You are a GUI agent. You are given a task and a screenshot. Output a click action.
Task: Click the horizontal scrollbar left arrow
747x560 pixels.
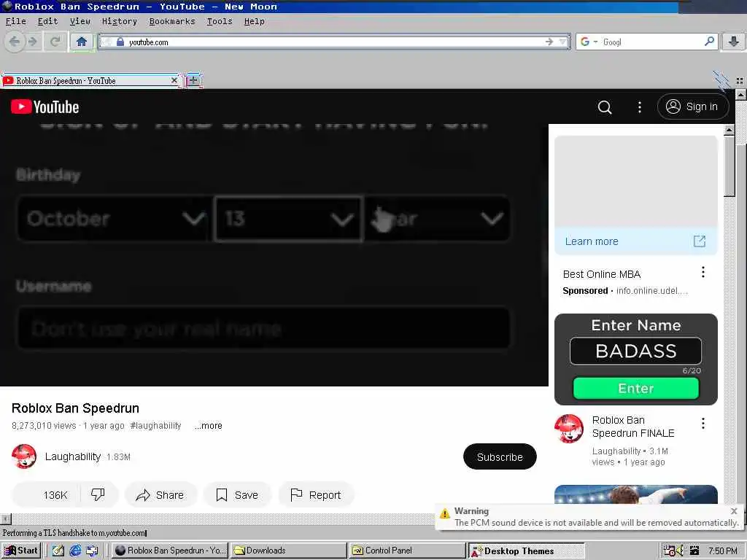click(x=5, y=518)
